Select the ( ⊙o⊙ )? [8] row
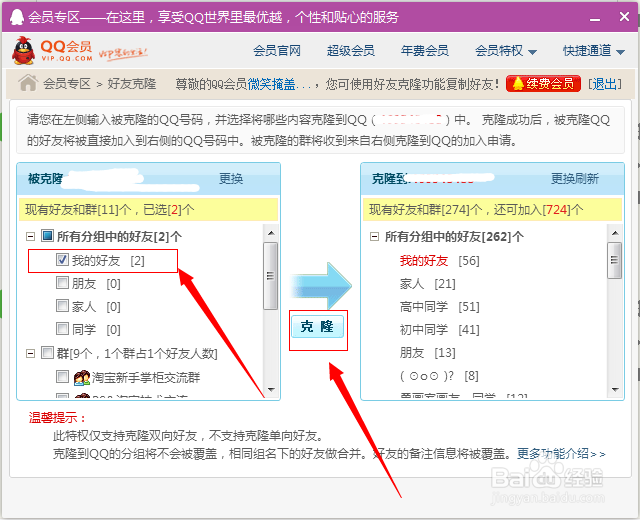 [439, 376]
